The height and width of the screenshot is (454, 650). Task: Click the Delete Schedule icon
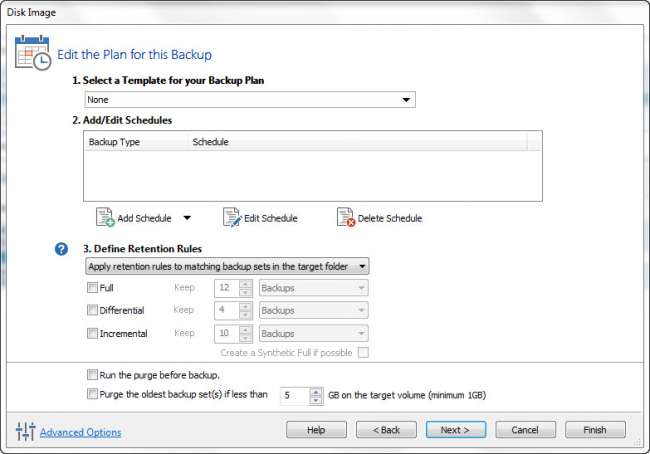coord(346,218)
